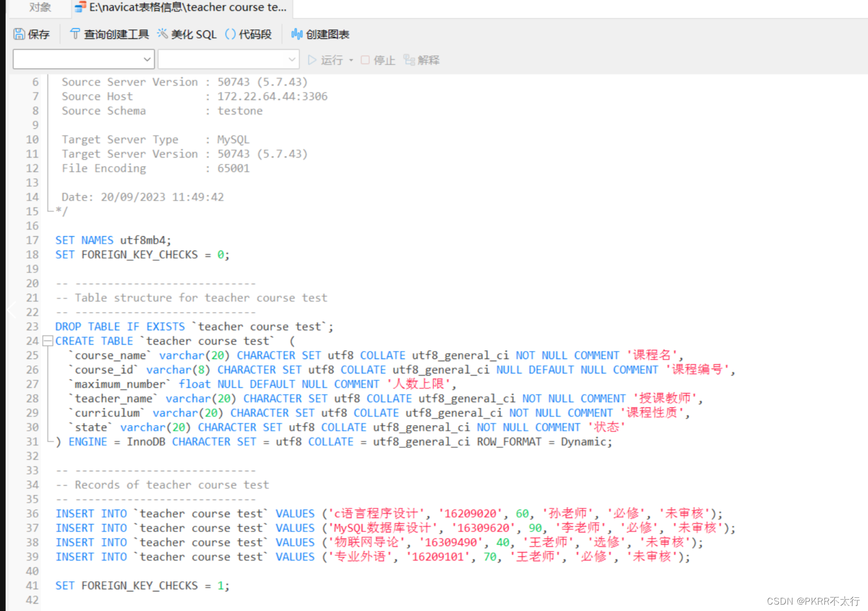Click the Explain (解释) button
The height and width of the screenshot is (611, 868).
point(421,60)
